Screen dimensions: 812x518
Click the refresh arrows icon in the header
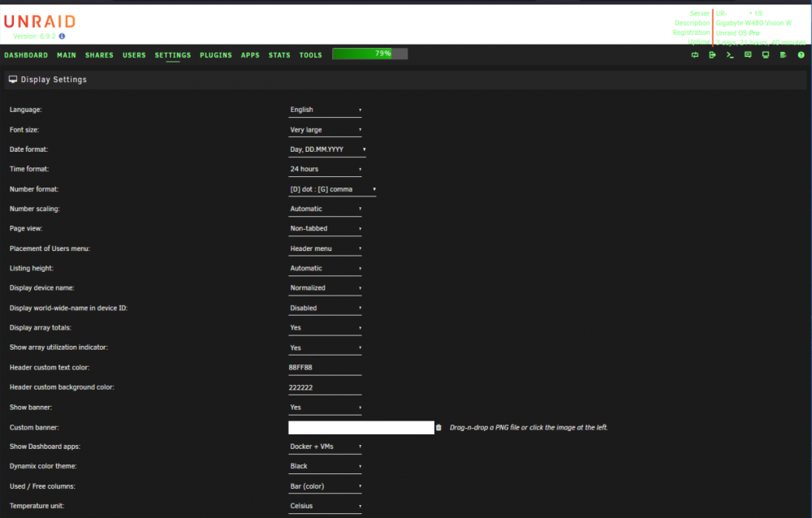[x=695, y=55]
